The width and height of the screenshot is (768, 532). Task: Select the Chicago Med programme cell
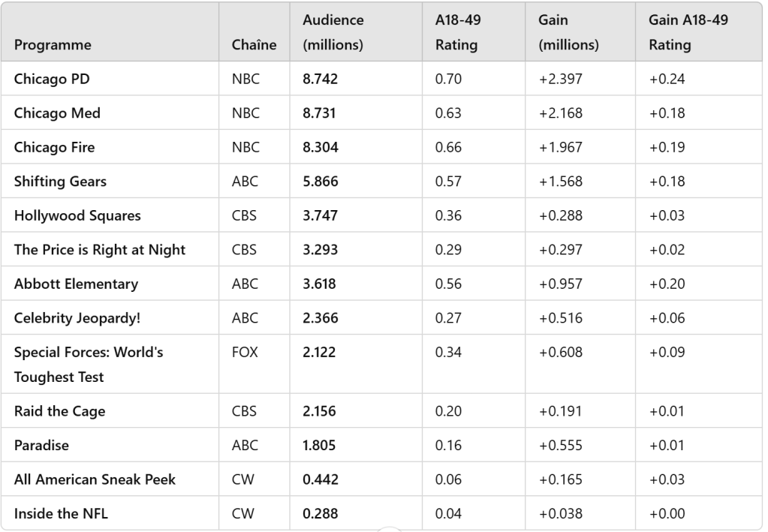click(x=57, y=113)
